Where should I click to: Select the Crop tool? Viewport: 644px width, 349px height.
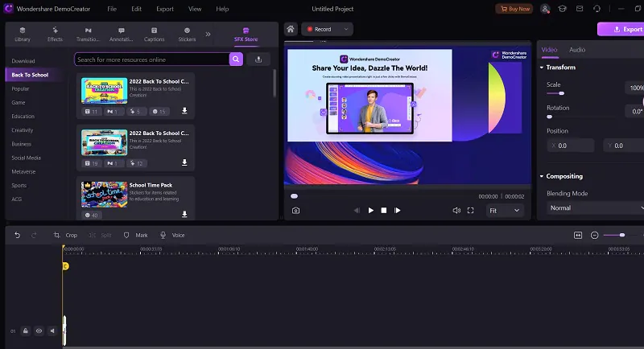click(x=65, y=235)
